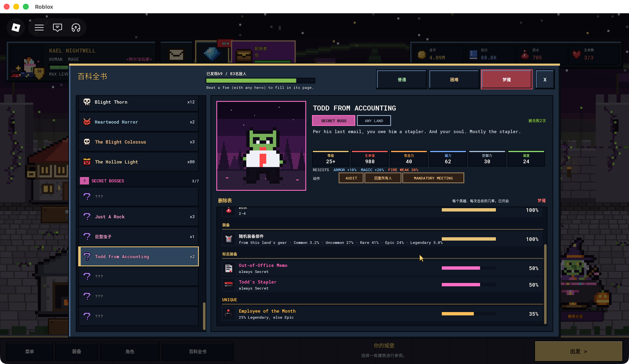Click the enemy list scrollbar
Viewport: 629px width, 364px height.
204,316
